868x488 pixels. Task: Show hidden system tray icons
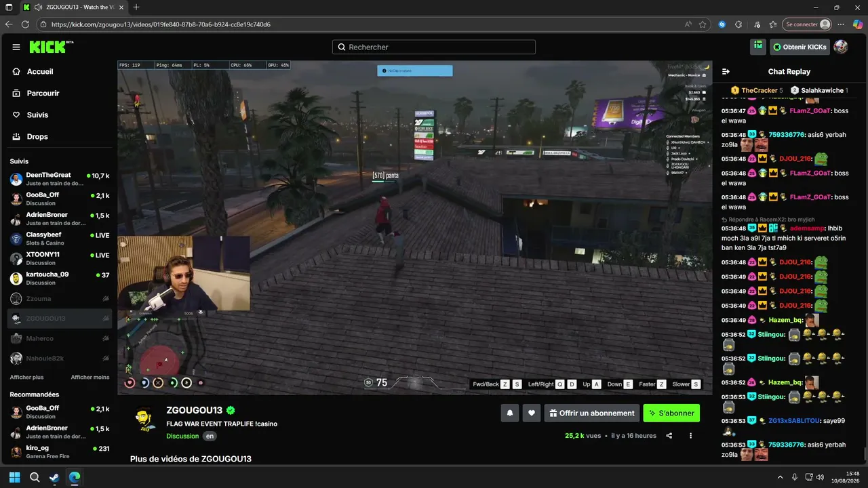pyautogui.click(x=780, y=477)
